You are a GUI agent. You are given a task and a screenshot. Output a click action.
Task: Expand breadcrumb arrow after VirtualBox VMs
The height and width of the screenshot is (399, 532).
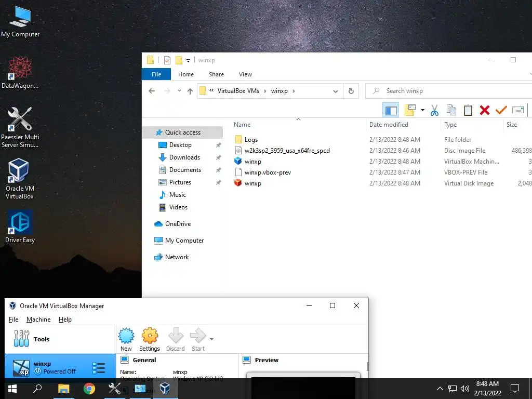coord(265,91)
